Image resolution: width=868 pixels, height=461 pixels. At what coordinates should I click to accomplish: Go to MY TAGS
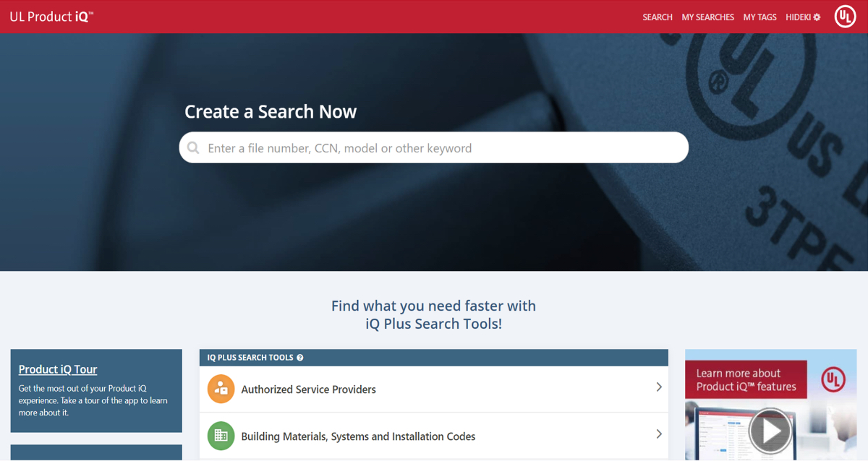759,17
